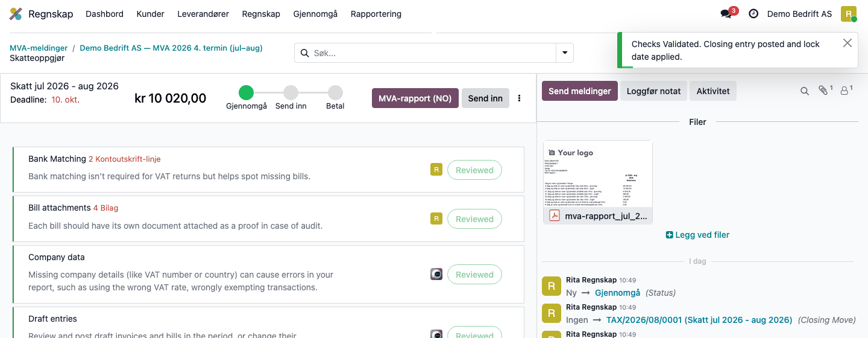Show attachments via paperclip icon
This screenshot has width=868, height=338.
coord(824,91)
